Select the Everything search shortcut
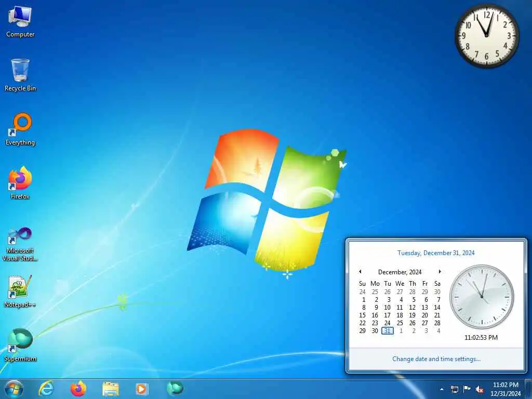This screenshot has height=399, width=532. [x=20, y=129]
